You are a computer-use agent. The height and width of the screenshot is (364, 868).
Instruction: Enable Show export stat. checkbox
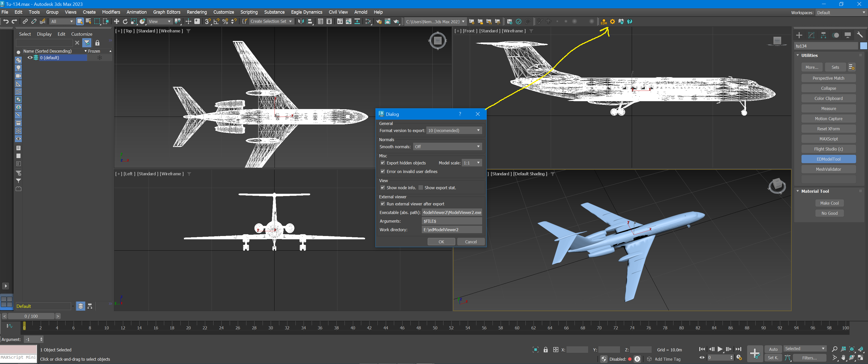tap(420, 188)
